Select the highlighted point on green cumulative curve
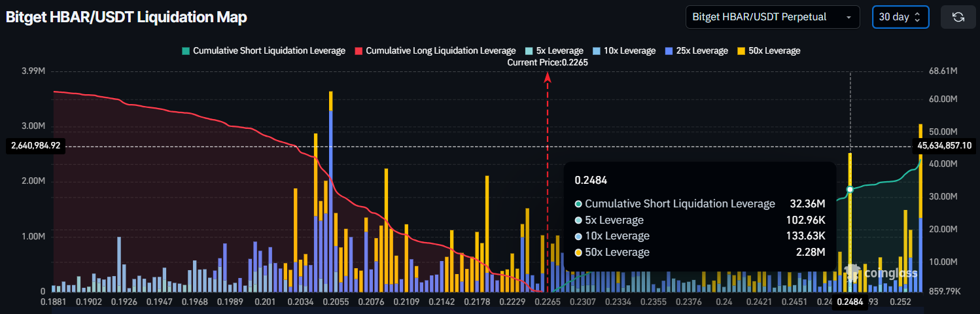 850,189
